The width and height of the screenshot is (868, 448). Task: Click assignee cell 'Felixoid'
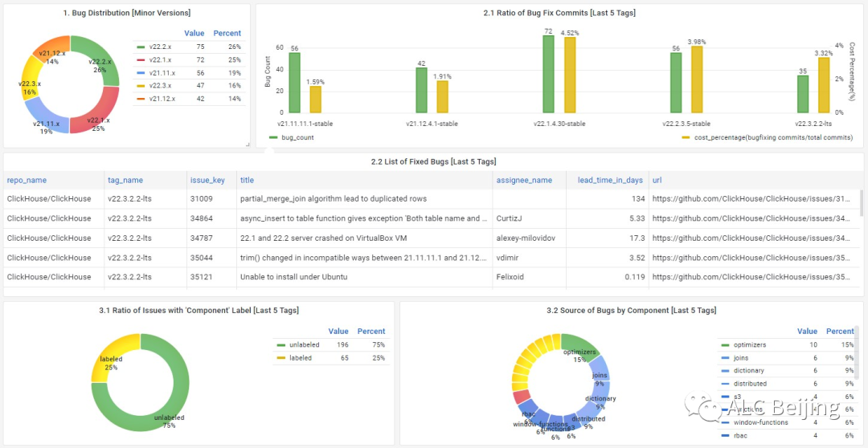click(510, 277)
